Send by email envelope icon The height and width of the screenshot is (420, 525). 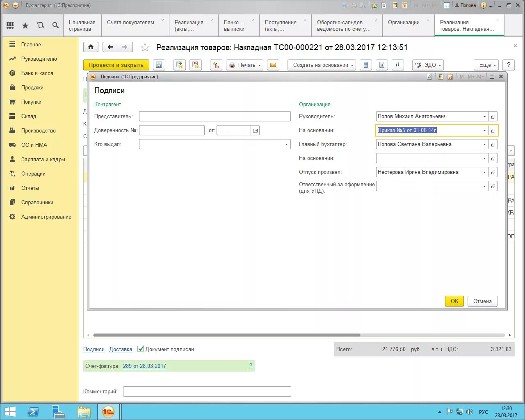coord(273,65)
